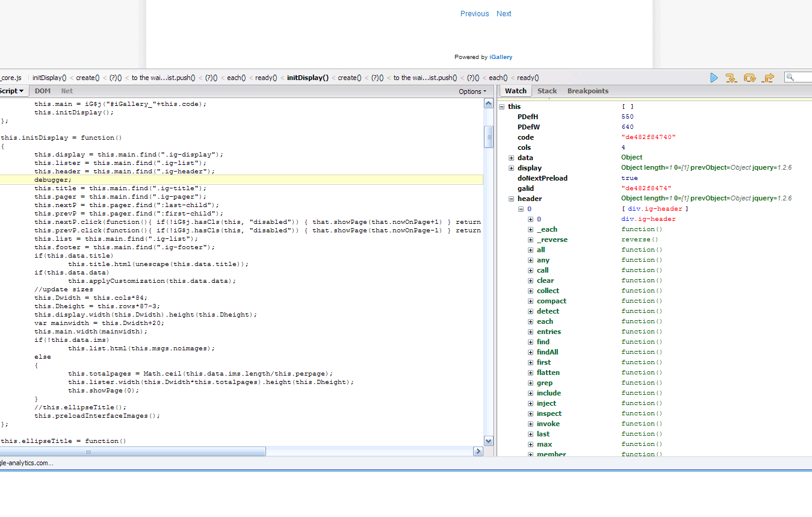812x517 pixels.
Task: Collapse the 'header' property node
Action: pyautogui.click(x=511, y=199)
